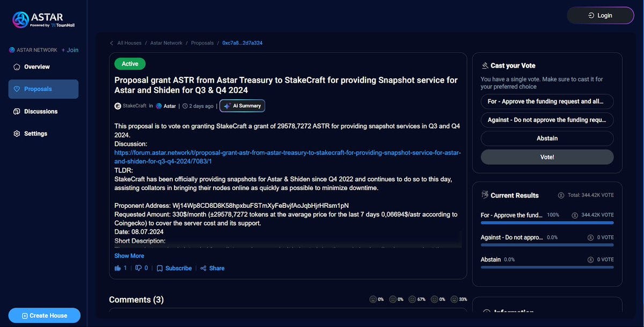Click the Astar Network globe icon

click(12, 50)
